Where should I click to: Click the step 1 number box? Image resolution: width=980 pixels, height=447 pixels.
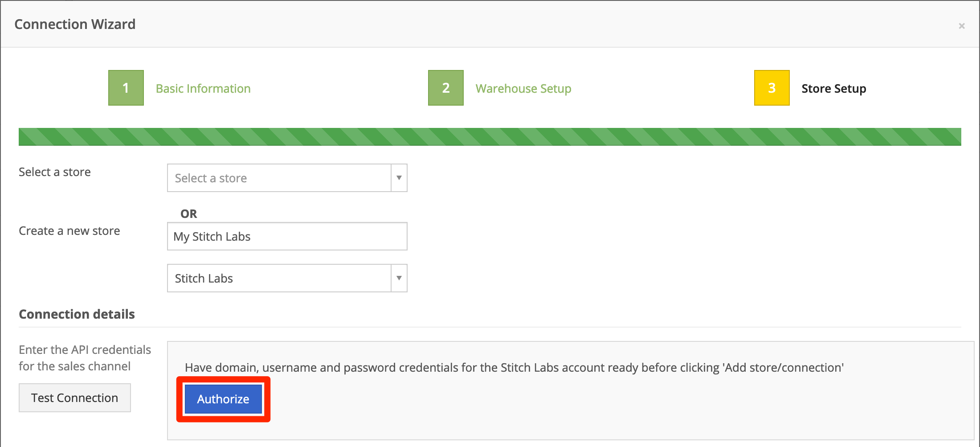[126, 88]
